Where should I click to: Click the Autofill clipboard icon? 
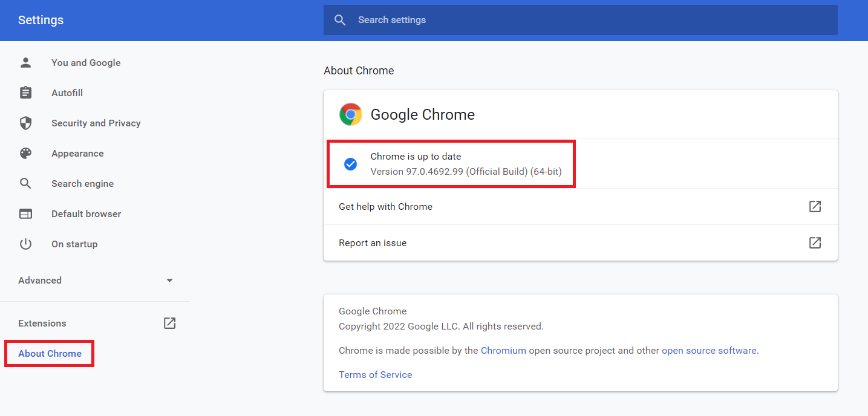click(x=25, y=93)
